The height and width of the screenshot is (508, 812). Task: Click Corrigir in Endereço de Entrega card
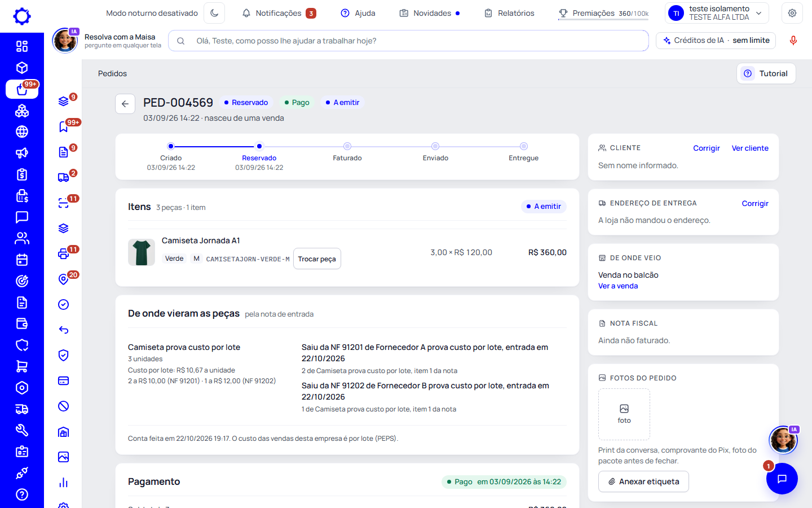click(755, 203)
